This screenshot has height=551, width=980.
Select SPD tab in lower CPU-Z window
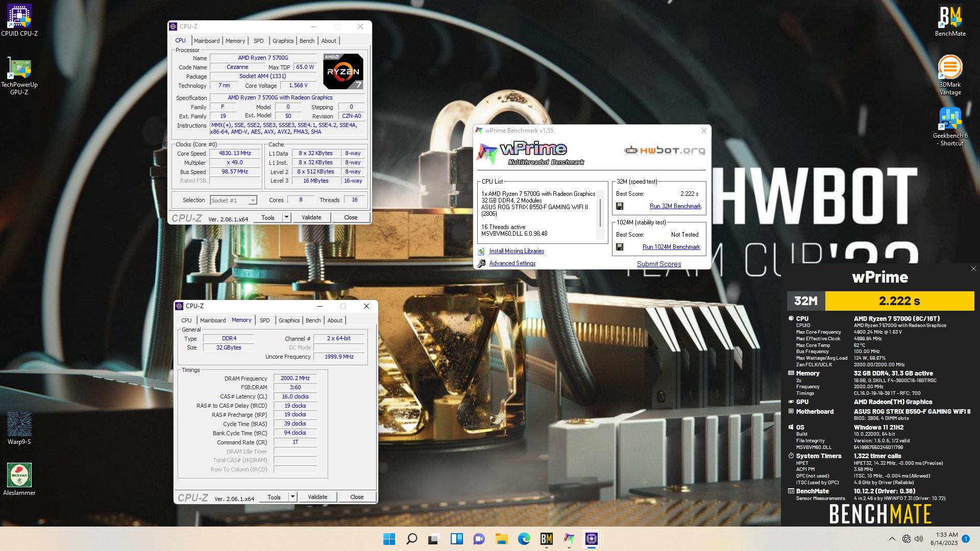tap(264, 320)
